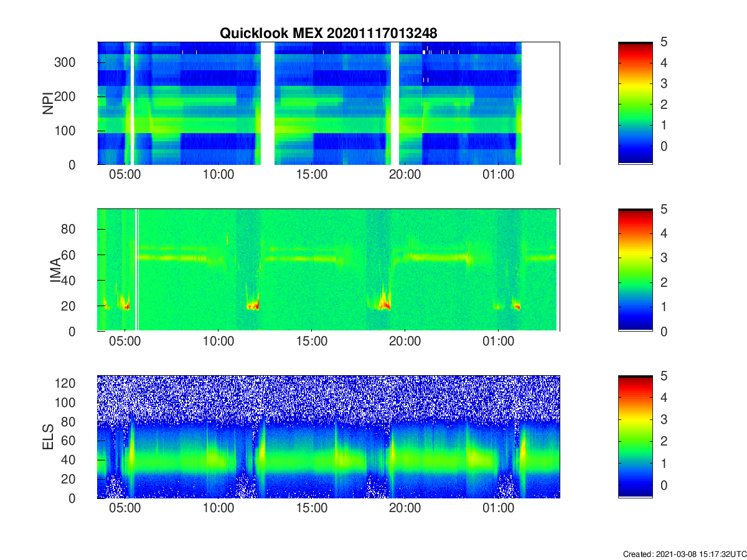
Task: Click the 01:00 tick under IMA plot
Action: [499, 342]
